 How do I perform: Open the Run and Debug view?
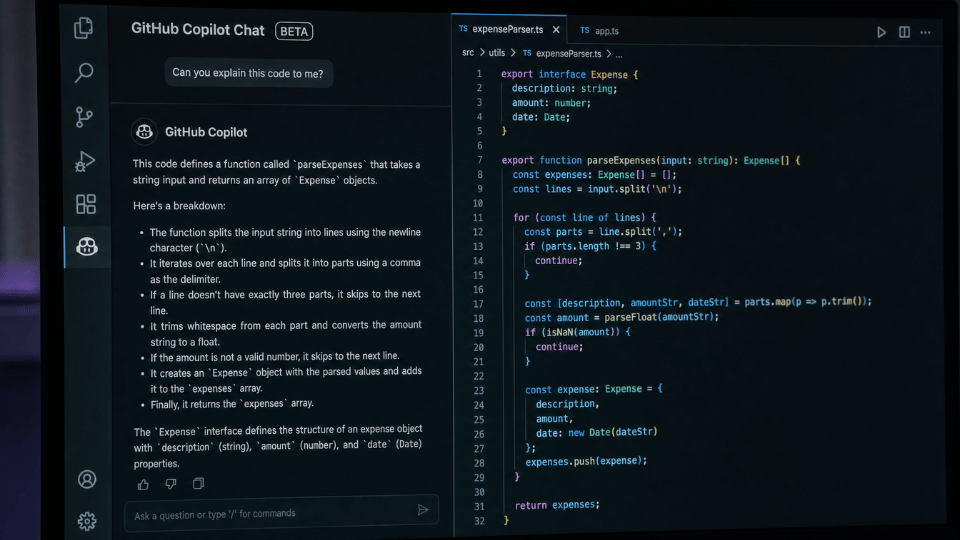pyautogui.click(x=84, y=161)
